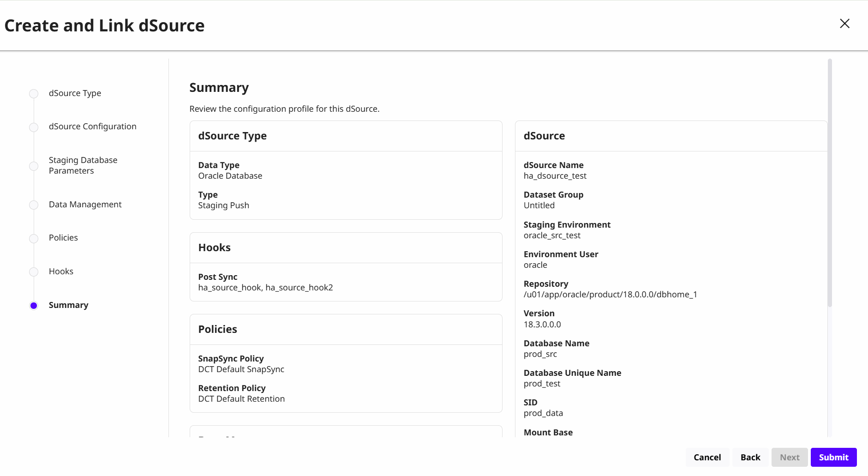Click the Summary page heading

(x=219, y=87)
